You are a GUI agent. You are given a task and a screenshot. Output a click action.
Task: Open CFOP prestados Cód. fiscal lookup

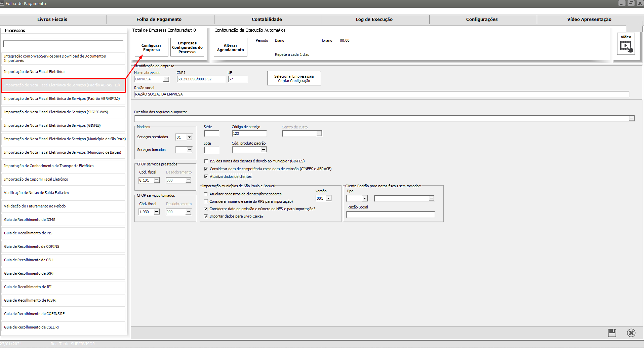coord(157,180)
